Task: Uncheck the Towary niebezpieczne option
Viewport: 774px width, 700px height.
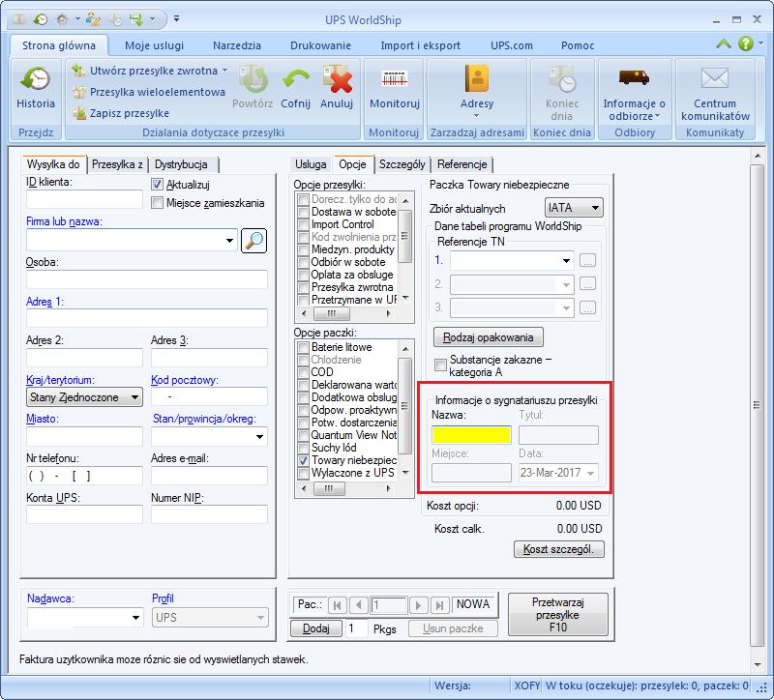Action: coord(303,460)
